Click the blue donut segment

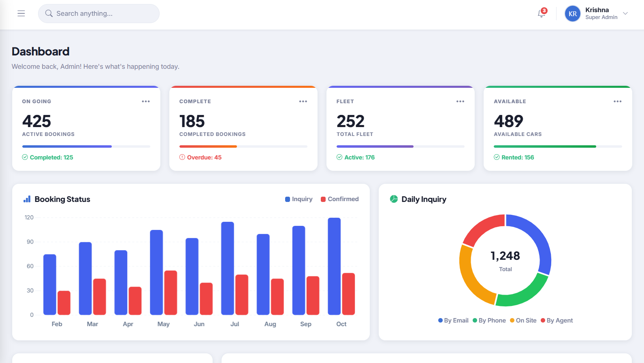539,237
